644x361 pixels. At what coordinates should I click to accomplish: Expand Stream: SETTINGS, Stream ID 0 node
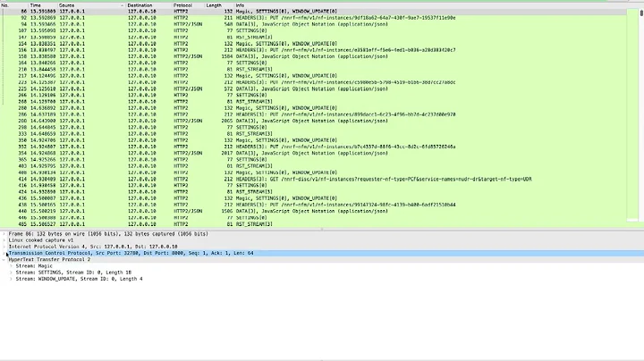pyautogui.click(x=11, y=273)
